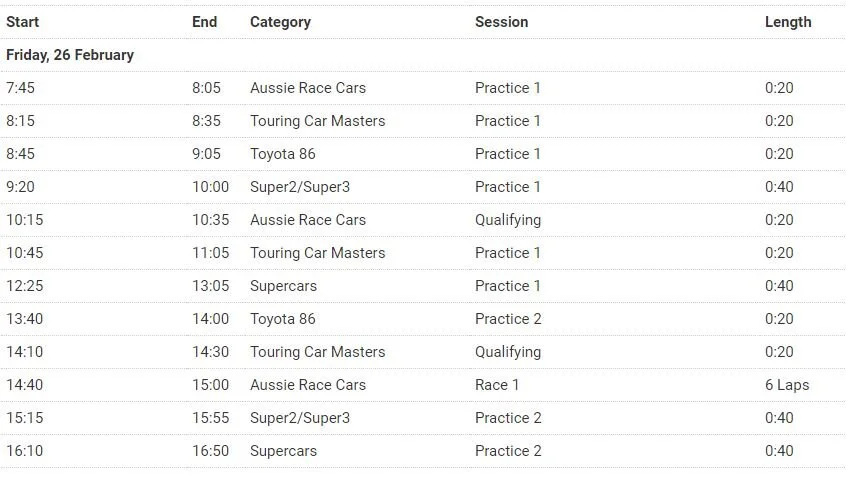This screenshot has width=846, height=477.
Task: Select the 11:05 end time cell
Action: pos(210,253)
